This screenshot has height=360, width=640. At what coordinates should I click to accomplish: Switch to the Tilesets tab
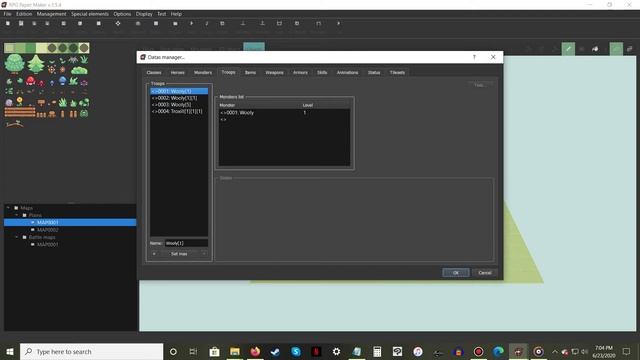[397, 73]
